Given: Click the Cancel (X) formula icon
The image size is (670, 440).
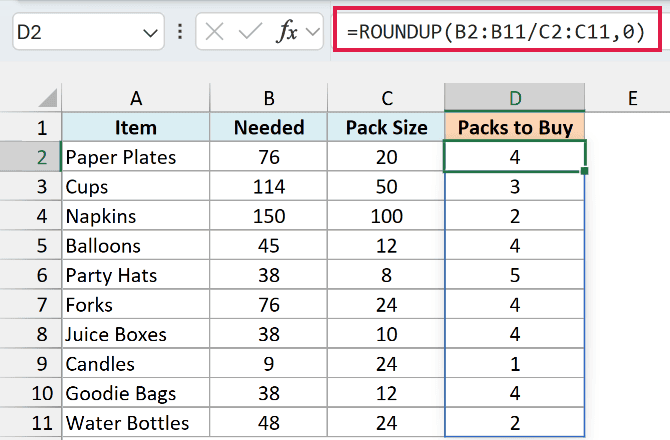Looking at the screenshot, I should [x=214, y=32].
